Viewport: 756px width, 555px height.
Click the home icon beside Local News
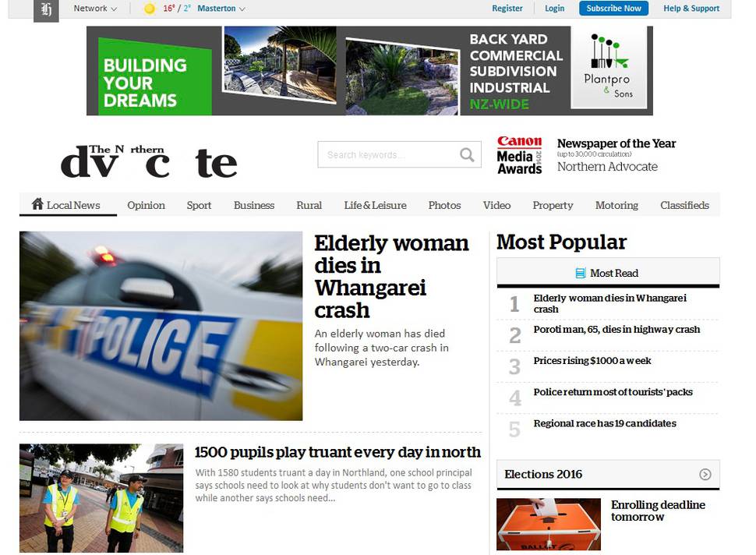click(x=37, y=204)
